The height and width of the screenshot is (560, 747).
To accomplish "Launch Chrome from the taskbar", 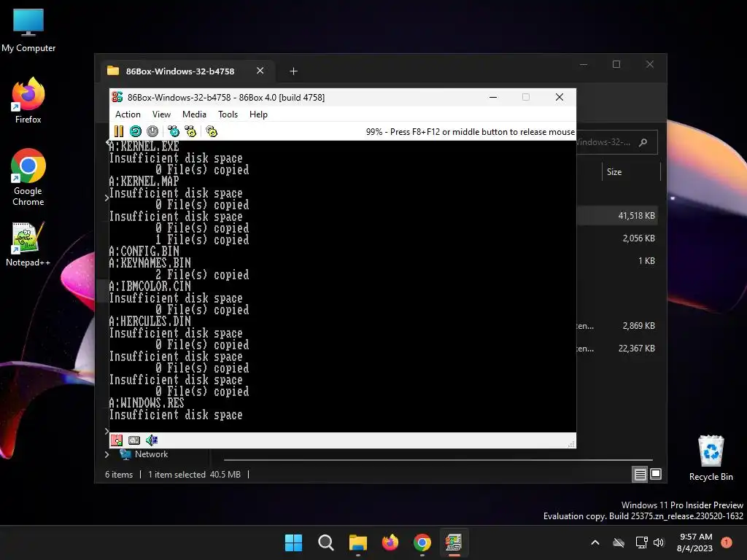I will tap(422, 542).
